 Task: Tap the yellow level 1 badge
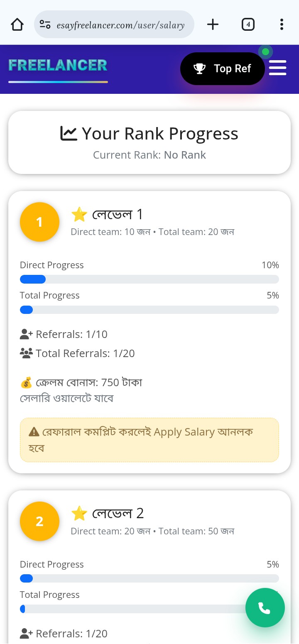pos(39,222)
